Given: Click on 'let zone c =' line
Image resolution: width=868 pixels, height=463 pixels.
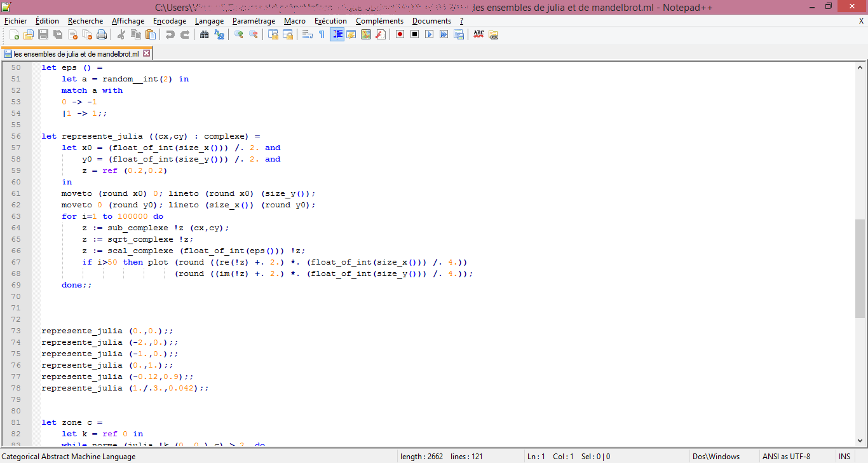Looking at the screenshot, I should point(72,422).
